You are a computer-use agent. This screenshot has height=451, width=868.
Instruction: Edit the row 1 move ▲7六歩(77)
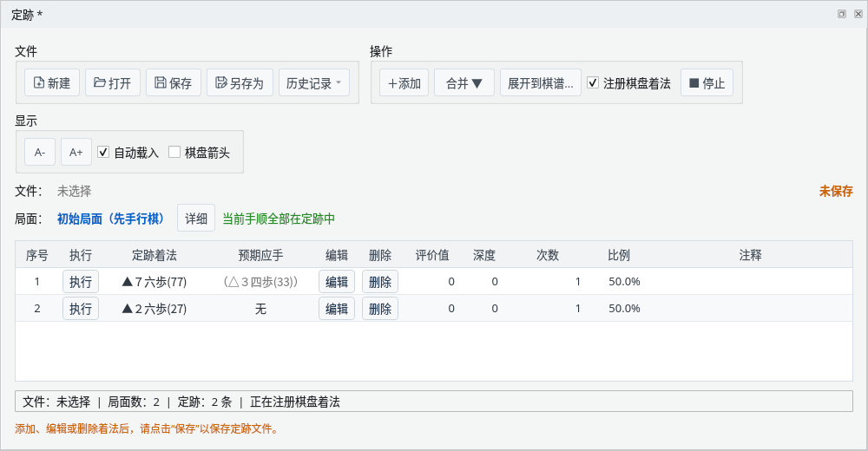[x=337, y=282]
